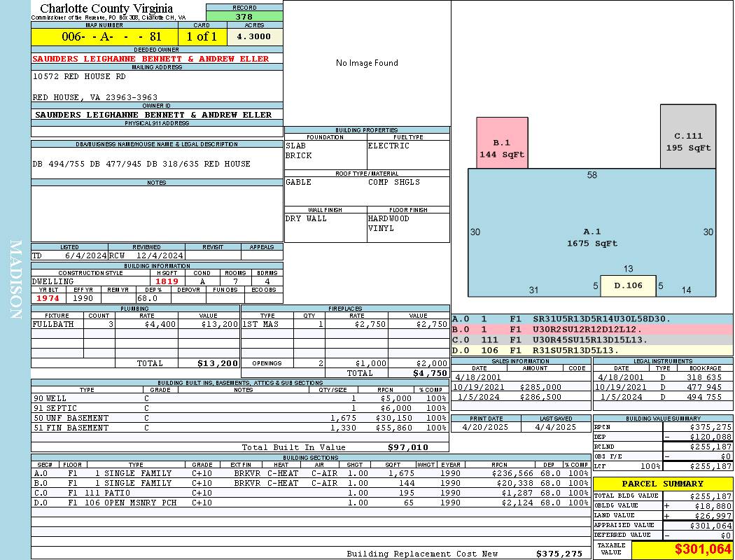Click the 1ST MAS fireplace type
Screen dimensions: 735x560
260,324
